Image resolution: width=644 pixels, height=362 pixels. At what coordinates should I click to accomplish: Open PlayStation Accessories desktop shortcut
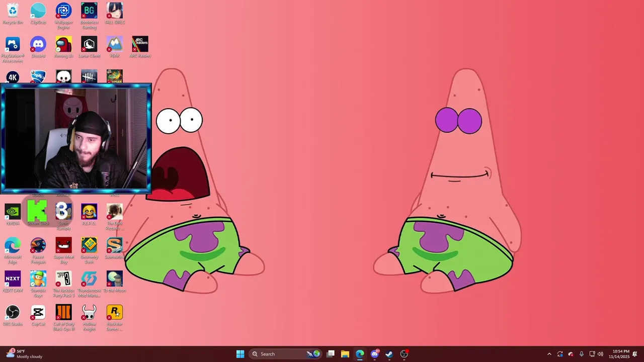click(x=13, y=50)
